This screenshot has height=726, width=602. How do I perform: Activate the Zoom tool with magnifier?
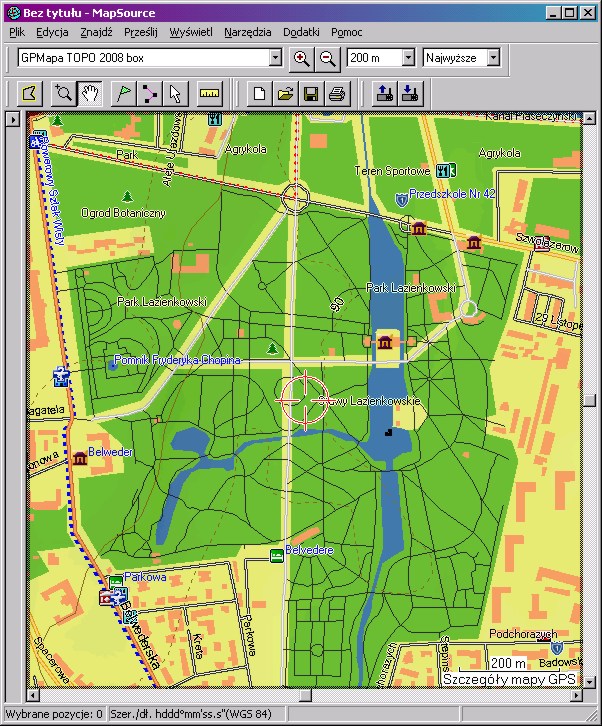point(63,94)
